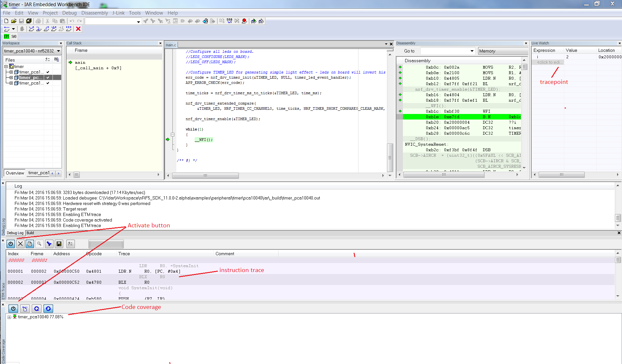Click the Debug without Downloading icon
The width and height of the screenshot is (622, 364).
tap(261, 21)
